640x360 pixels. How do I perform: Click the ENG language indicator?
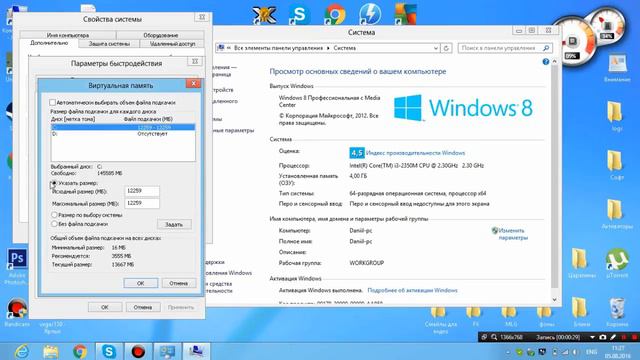591,352
